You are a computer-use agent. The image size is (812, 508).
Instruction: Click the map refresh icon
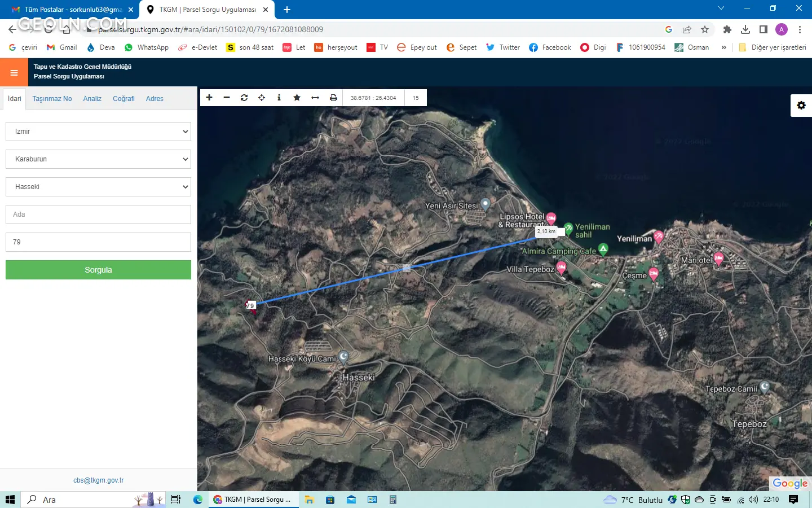pos(244,98)
